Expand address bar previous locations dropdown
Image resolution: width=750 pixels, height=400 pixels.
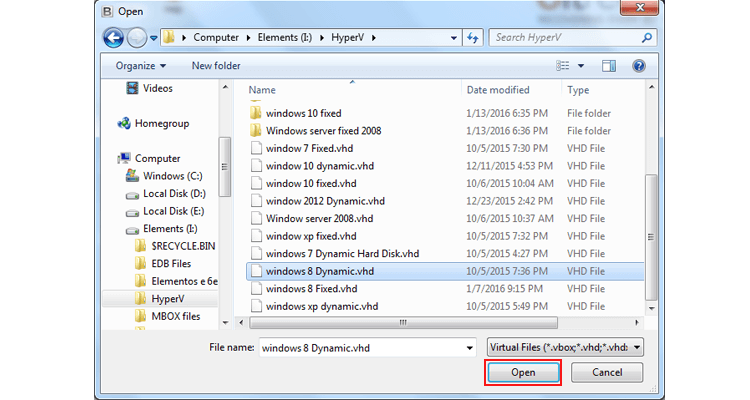(453, 38)
